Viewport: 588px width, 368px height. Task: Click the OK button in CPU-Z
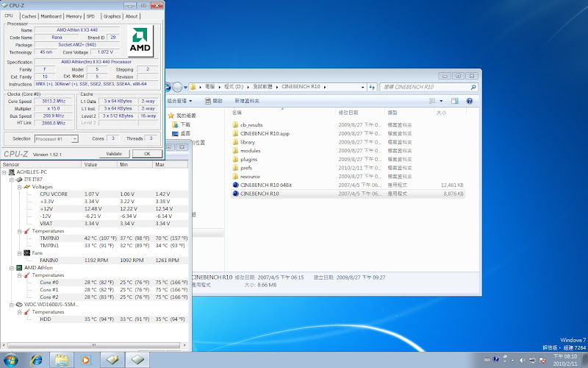[147, 154]
